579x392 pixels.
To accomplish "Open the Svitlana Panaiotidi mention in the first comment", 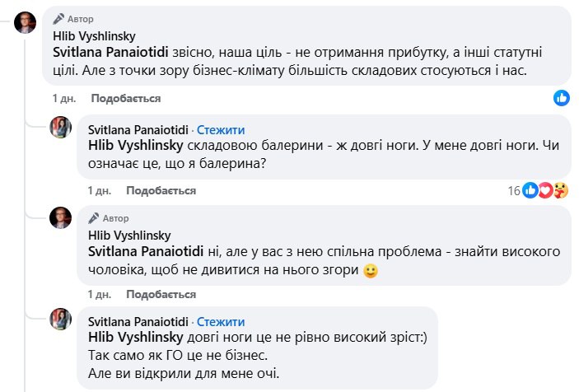I will (101, 53).
